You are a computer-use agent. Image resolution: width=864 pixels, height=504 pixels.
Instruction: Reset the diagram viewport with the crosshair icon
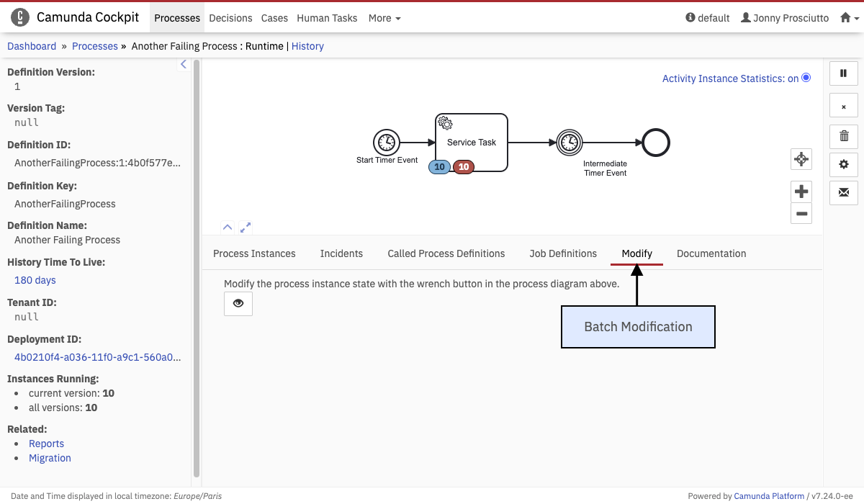pos(801,159)
